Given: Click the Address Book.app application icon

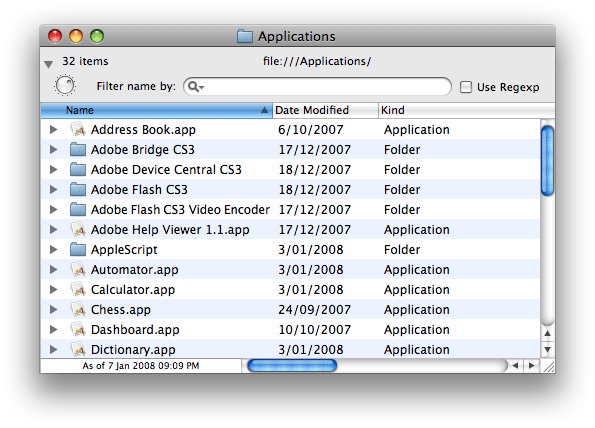Looking at the screenshot, I should tap(78, 129).
